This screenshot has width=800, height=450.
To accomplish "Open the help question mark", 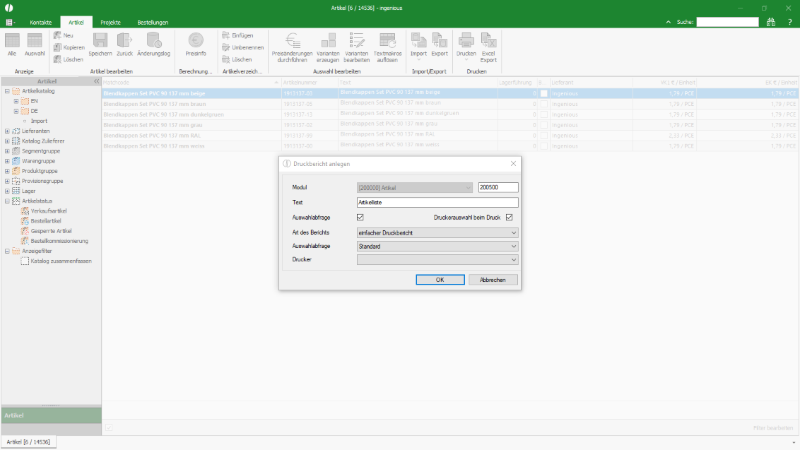I will click(x=789, y=22).
